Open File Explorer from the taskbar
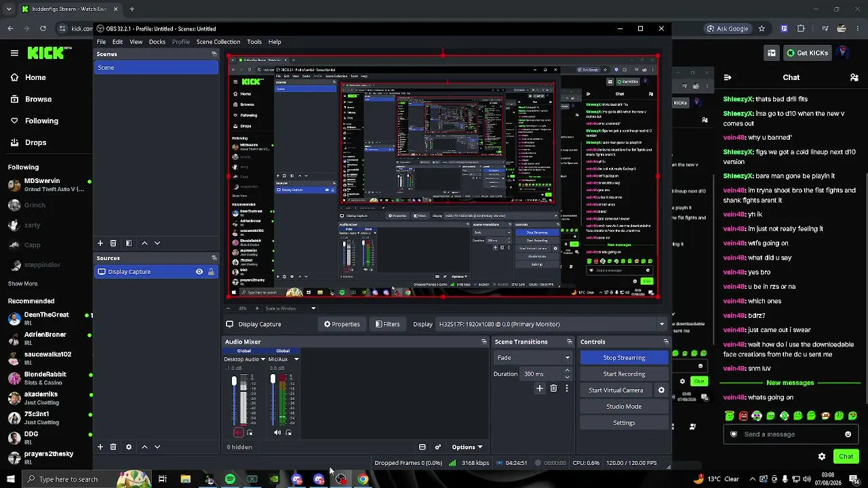 click(x=185, y=479)
